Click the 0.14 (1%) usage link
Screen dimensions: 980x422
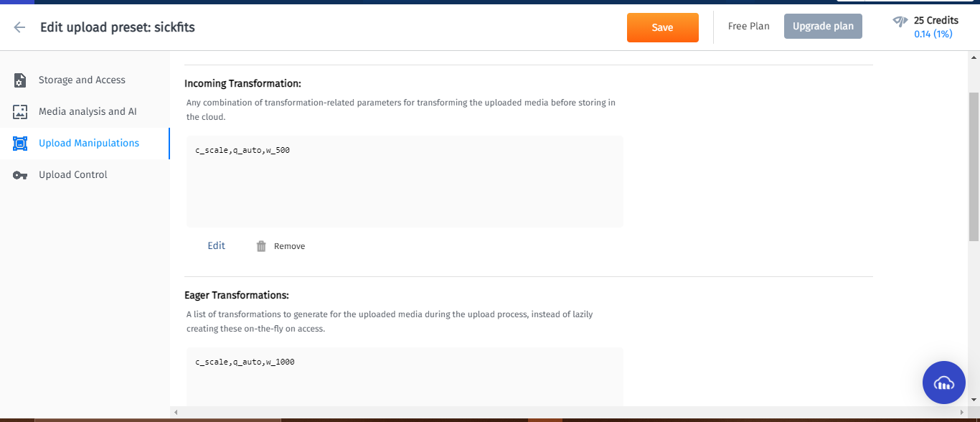(x=933, y=34)
